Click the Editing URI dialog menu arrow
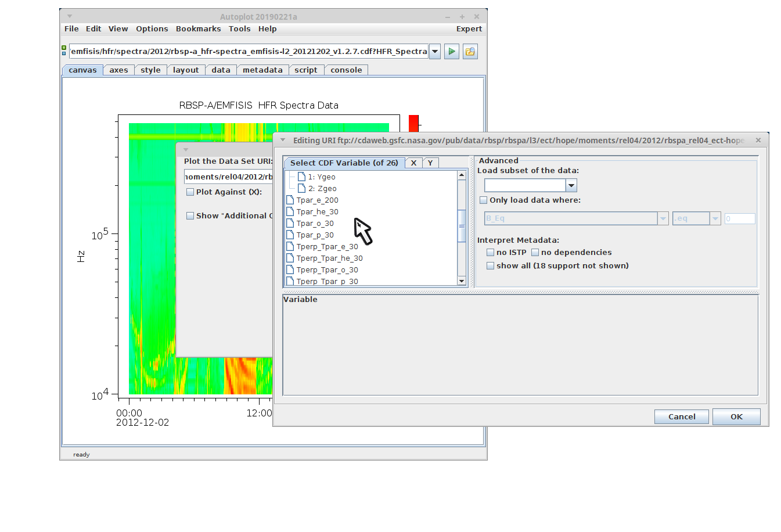This screenshot has height=532, width=781. pos(283,140)
